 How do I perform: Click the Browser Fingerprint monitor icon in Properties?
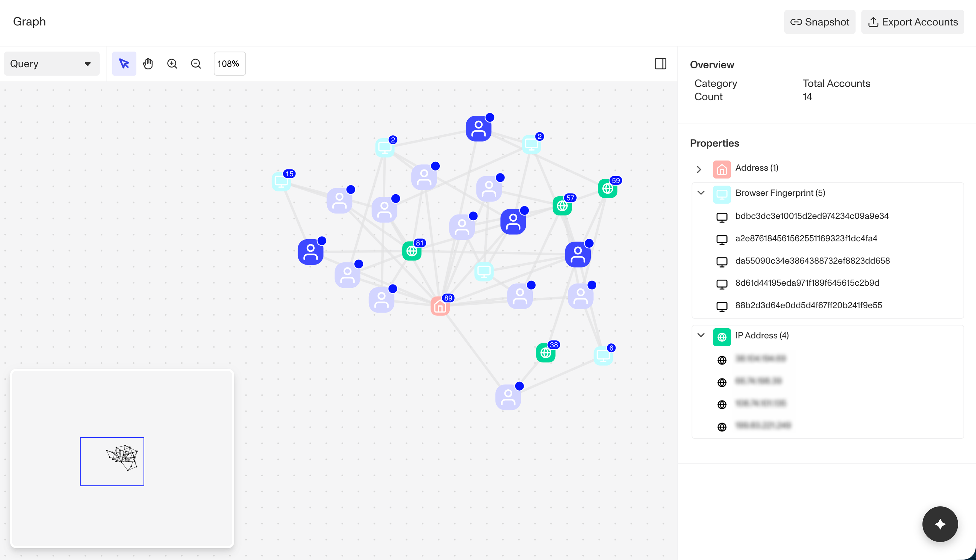coord(722,194)
